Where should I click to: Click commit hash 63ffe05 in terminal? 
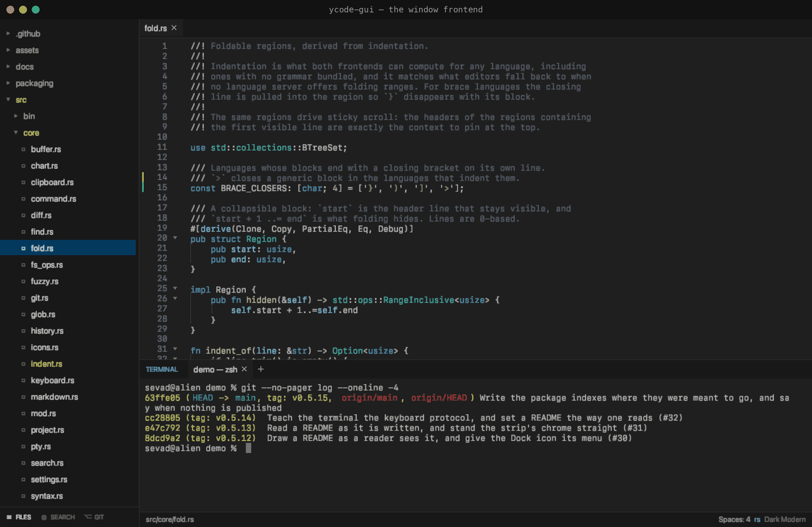pos(162,398)
